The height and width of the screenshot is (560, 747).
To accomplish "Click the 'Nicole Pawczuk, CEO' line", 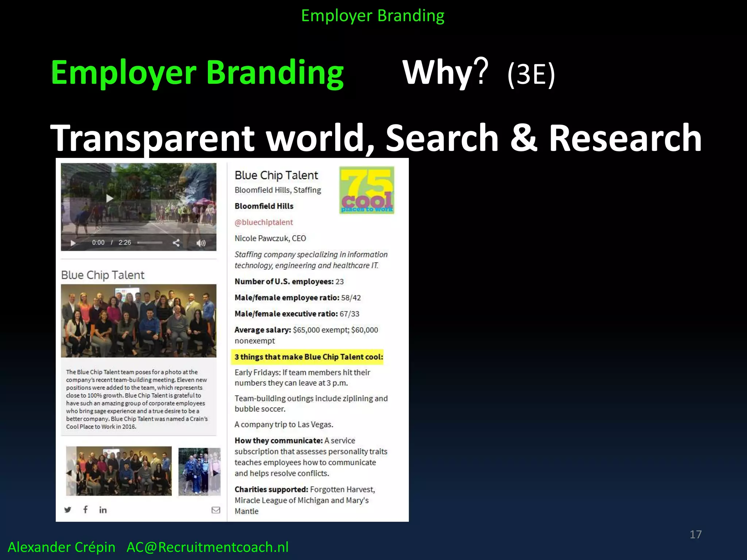I will click(270, 238).
